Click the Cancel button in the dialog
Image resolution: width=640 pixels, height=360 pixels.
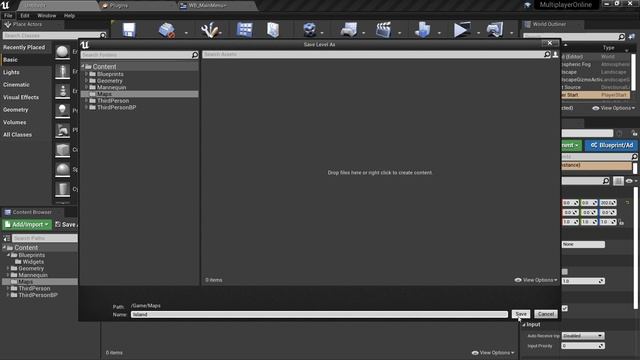[x=546, y=314]
